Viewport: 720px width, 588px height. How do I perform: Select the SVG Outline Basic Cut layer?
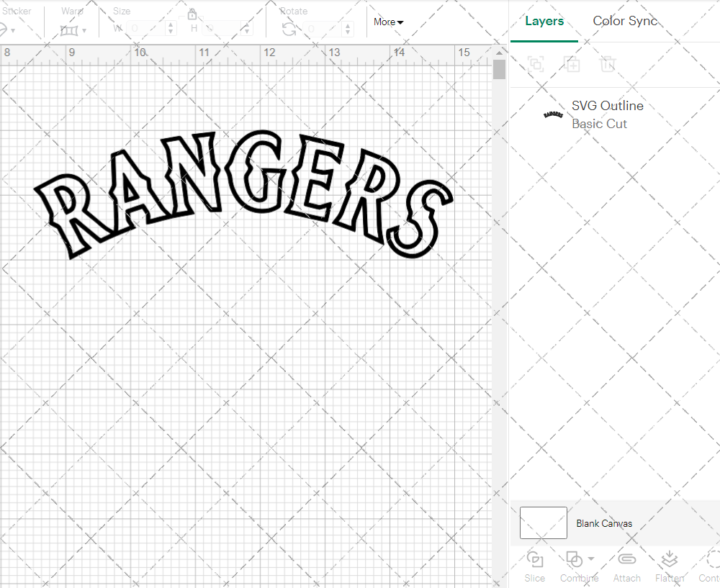(x=607, y=114)
